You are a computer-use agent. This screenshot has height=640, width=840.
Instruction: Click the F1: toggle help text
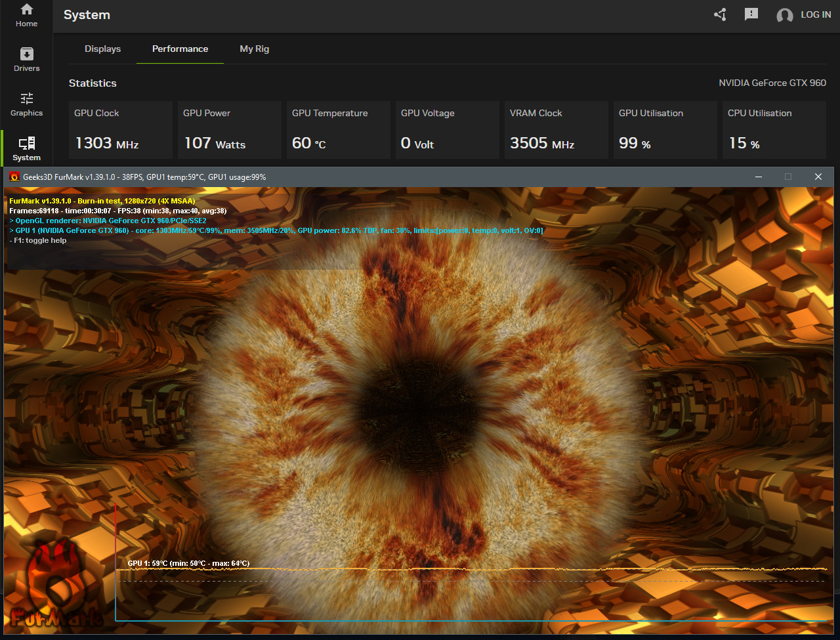pos(37,240)
